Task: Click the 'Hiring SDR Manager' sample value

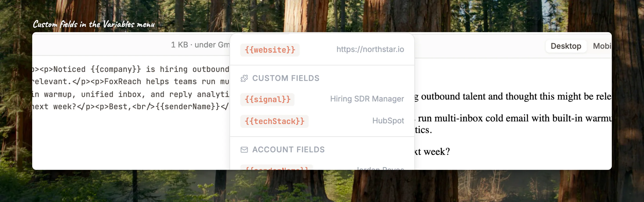Action: click(x=367, y=99)
